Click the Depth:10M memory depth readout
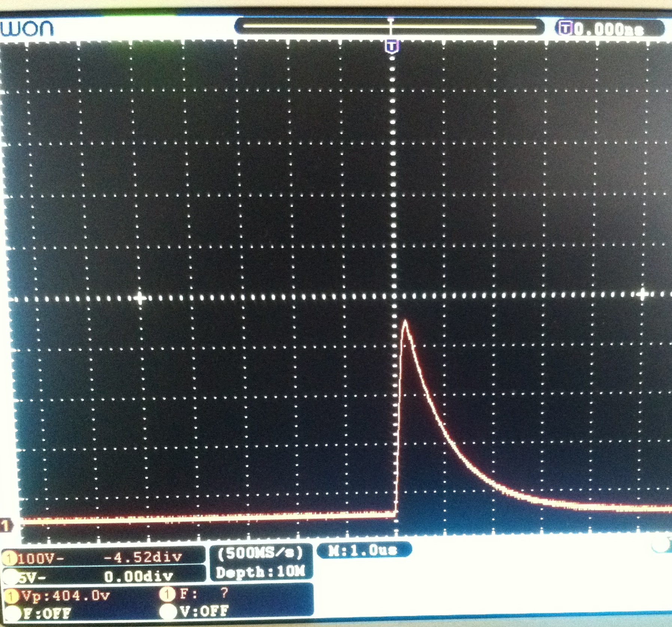Image resolution: width=672 pixels, height=627 pixels. click(x=261, y=572)
